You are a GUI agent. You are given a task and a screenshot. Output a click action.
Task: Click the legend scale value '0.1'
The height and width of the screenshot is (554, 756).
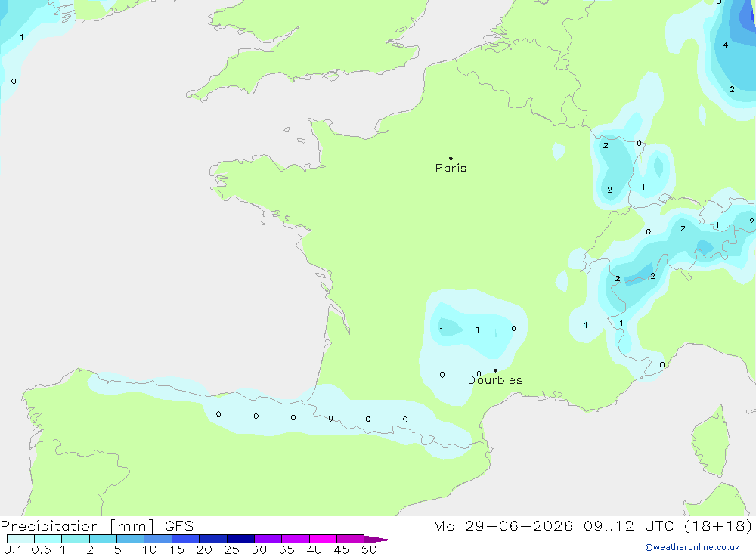click(13, 549)
